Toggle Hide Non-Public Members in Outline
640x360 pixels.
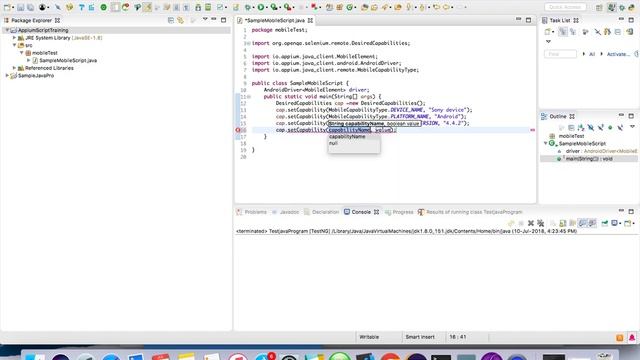click(x=610, y=127)
